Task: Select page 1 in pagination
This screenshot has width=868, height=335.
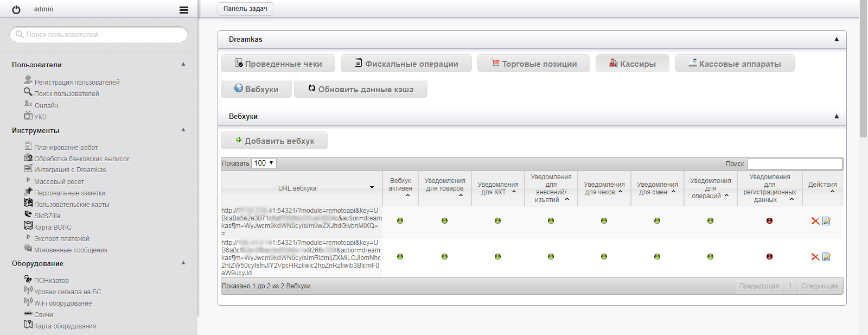Action: click(x=790, y=286)
